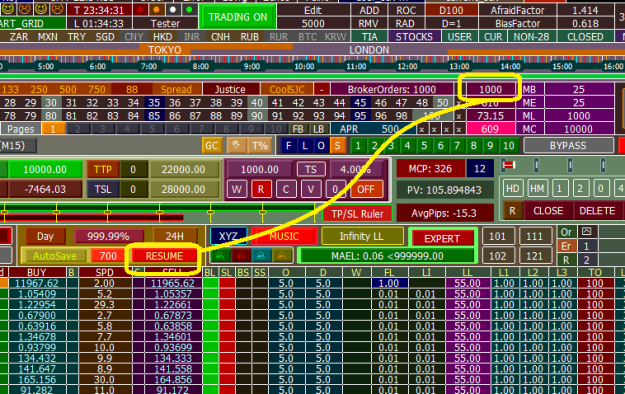
Task: Click the orange dot indicator
Action: coord(157,9)
